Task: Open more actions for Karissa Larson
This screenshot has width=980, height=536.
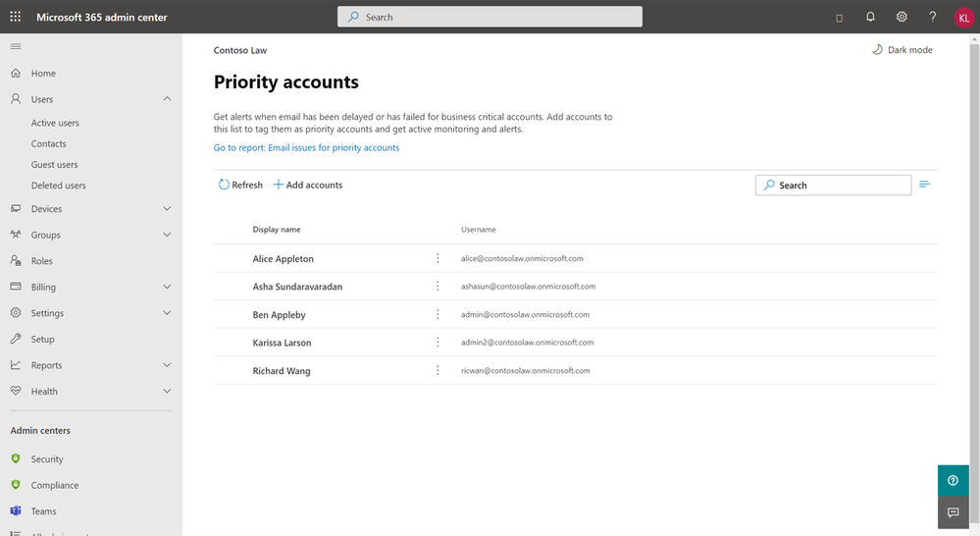Action: coord(438,342)
